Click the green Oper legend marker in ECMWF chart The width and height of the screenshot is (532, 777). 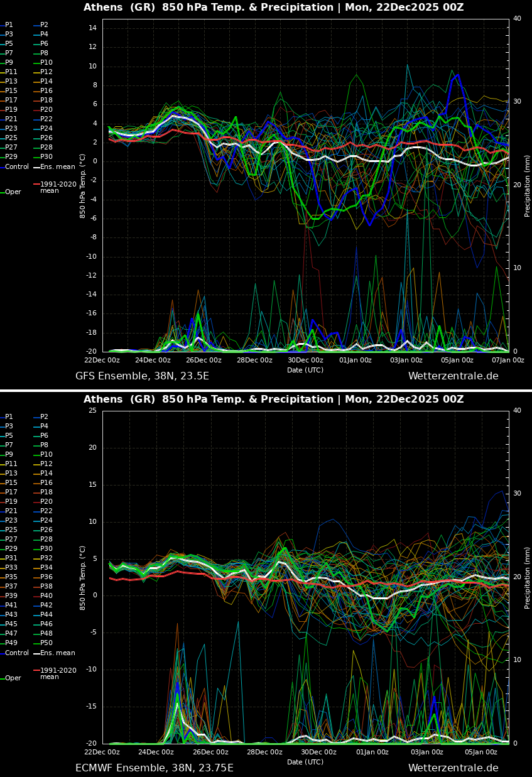[13, 678]
